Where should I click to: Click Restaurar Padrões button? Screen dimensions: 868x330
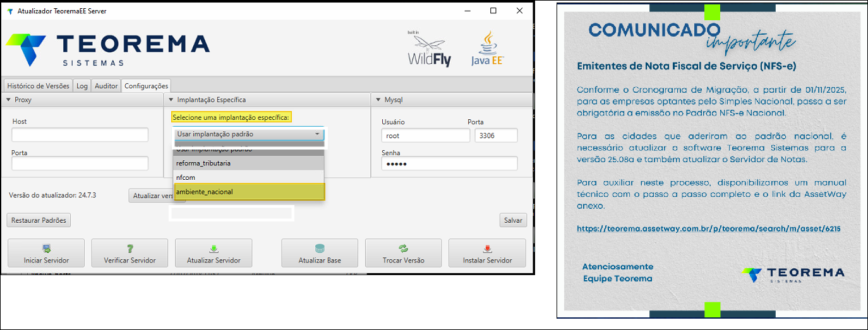[x=39, y=220]
